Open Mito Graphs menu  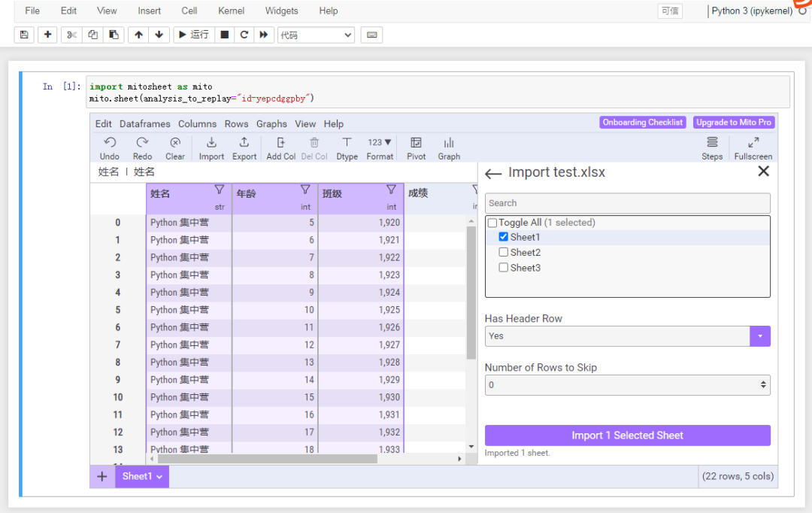coord(271,124)
